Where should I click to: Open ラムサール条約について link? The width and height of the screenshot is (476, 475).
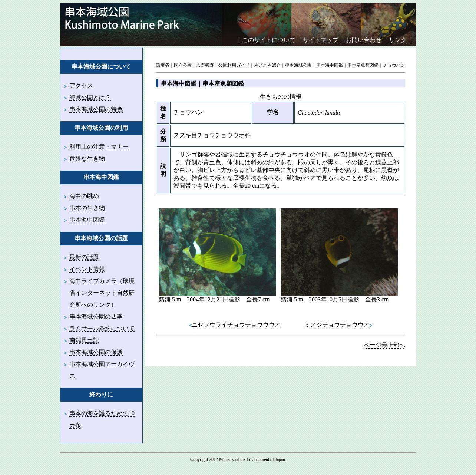click(102, 329)
